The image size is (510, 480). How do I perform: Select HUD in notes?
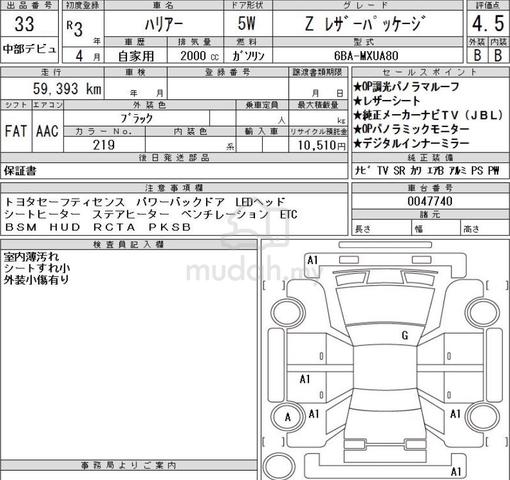[65, 227]
